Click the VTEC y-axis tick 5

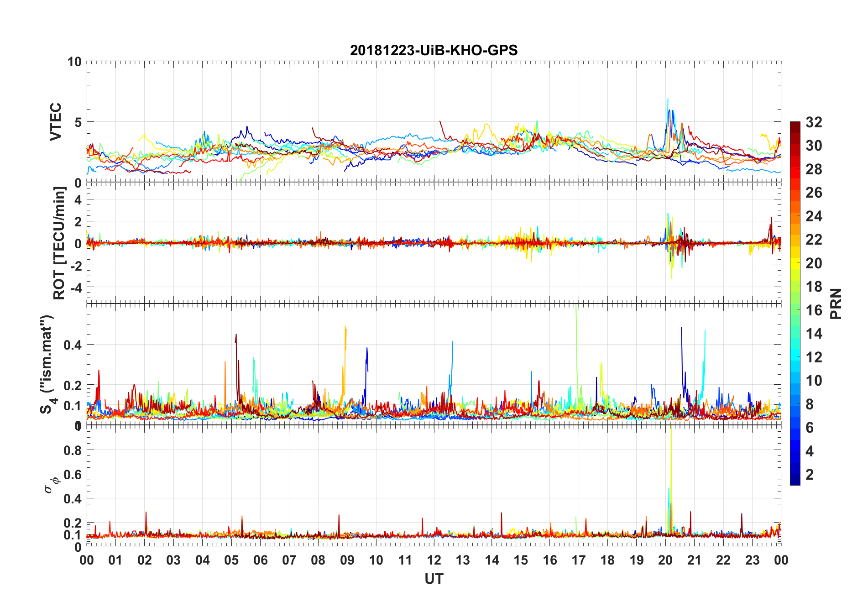point(78,122)
